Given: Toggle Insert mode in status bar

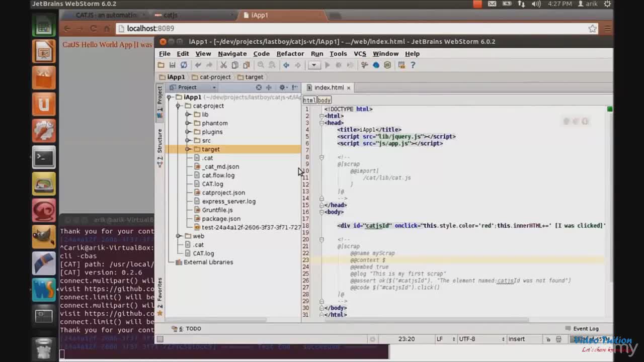Looking at the screenshot, I should [x=517, y=339].
